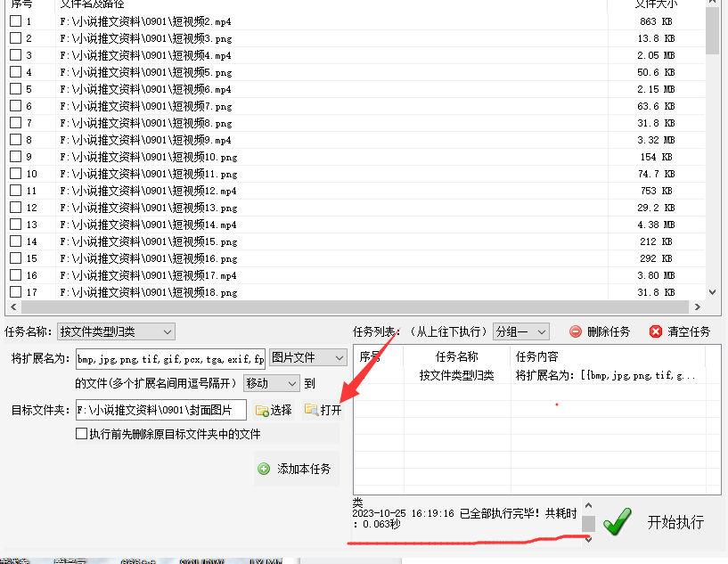Viewport: 728px width, 564px height.
Task: Click the 打开 folder button
Action: click(323, 410)
